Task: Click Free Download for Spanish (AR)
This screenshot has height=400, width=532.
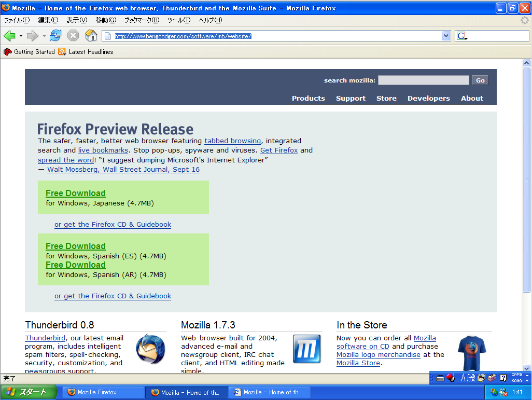Action: coord(76,265)
